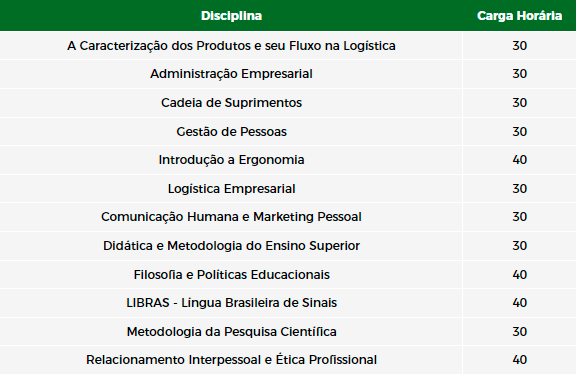The height and width of the screenshot is (375, 577).
Task: Click the 40 hours value for Ergonomia
Action: tap(520, 160)
